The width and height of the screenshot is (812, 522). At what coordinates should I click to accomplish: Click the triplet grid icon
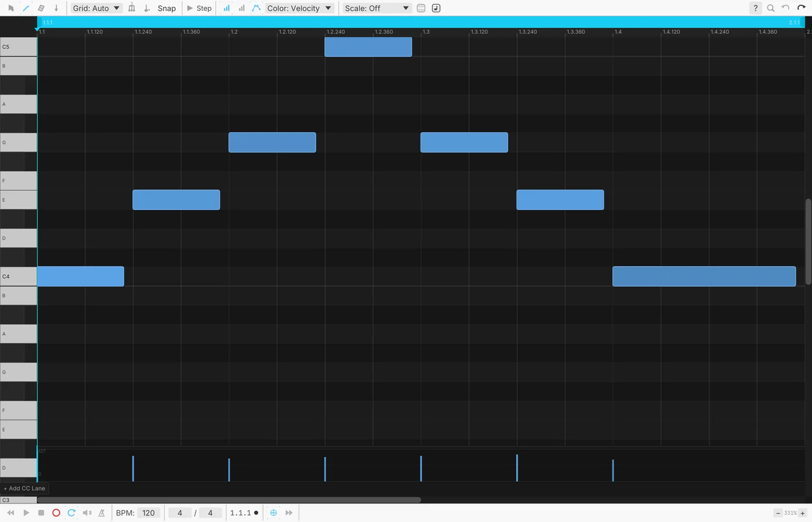(x=132, y=8)
